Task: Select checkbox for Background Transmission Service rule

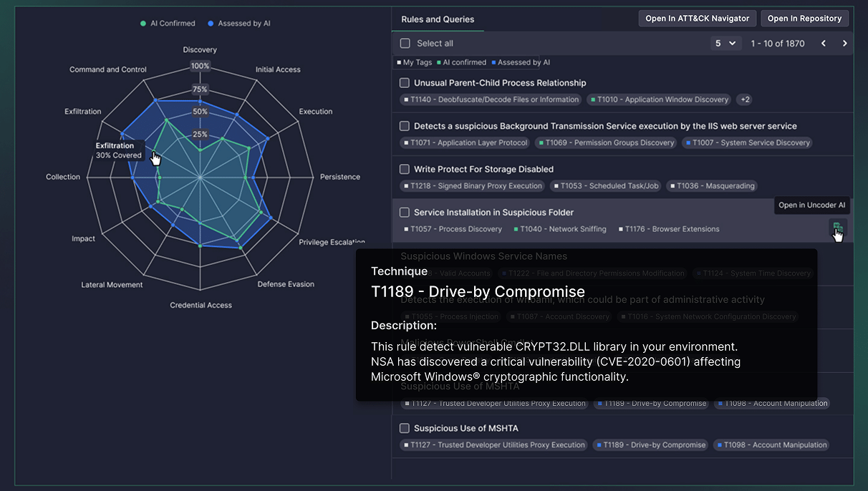Action: coord(405,126)
